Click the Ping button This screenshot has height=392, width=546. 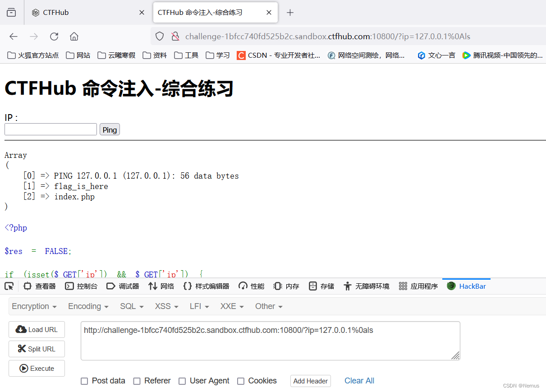point(110,129)
